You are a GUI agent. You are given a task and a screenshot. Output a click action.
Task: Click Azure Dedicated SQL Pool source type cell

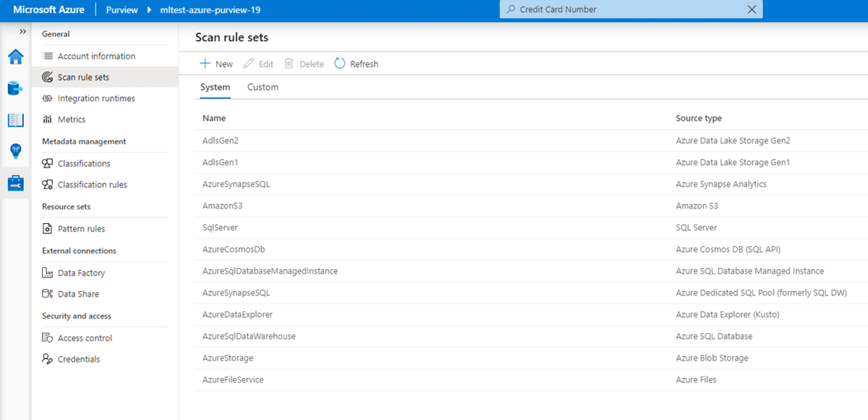pos(761,293)
